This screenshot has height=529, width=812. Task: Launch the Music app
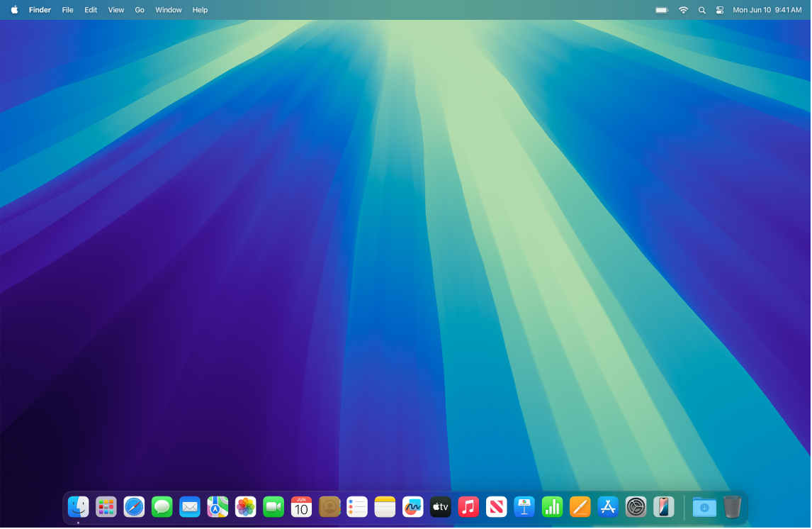[468, 507]
